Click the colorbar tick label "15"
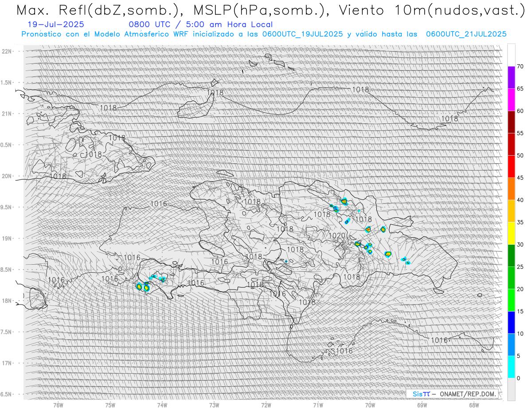Viewport: 532px width, 411px height. 520,312
